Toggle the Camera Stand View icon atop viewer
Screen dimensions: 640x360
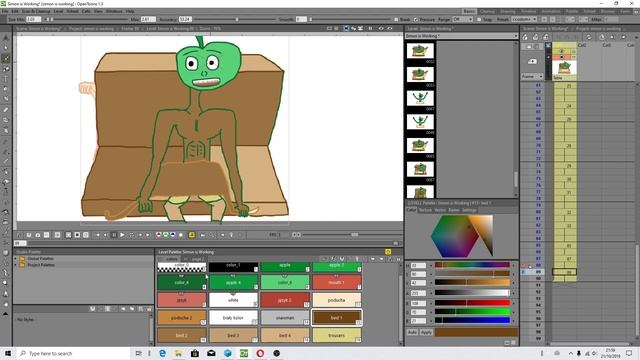click(346, 29)
